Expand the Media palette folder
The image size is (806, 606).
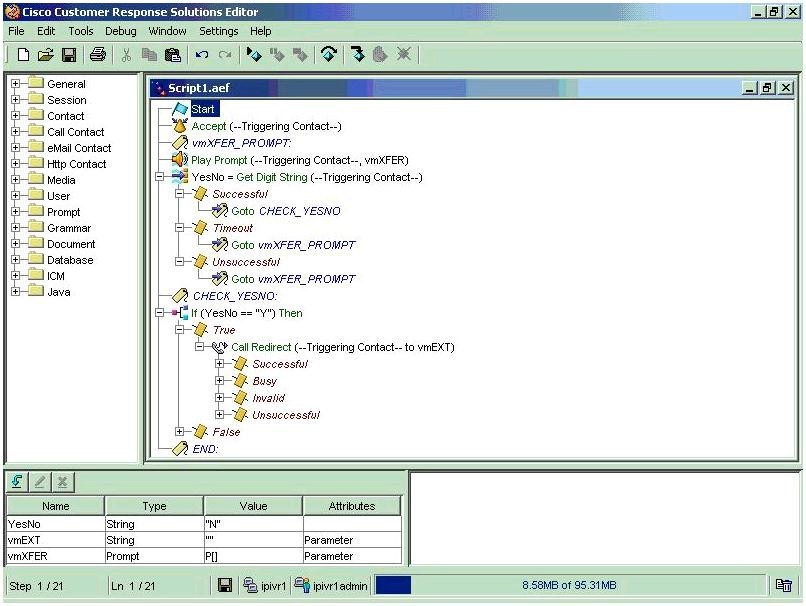[15, 179]
